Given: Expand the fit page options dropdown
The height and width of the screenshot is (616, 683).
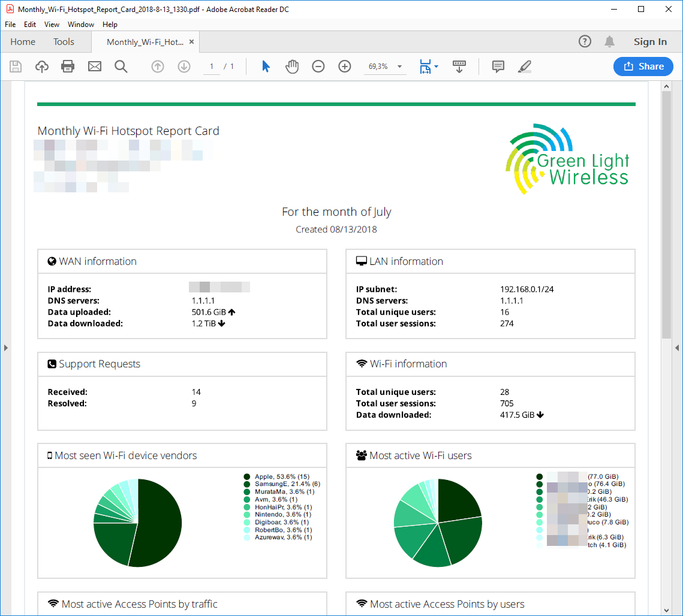Looking at the screenshot, I should tap(437, 67).
